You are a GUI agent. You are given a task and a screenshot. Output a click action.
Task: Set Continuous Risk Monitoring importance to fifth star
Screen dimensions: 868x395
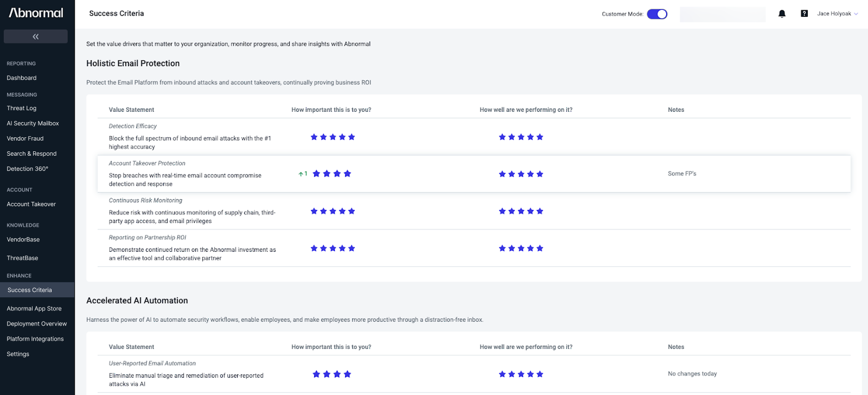[x=352, y=211]
